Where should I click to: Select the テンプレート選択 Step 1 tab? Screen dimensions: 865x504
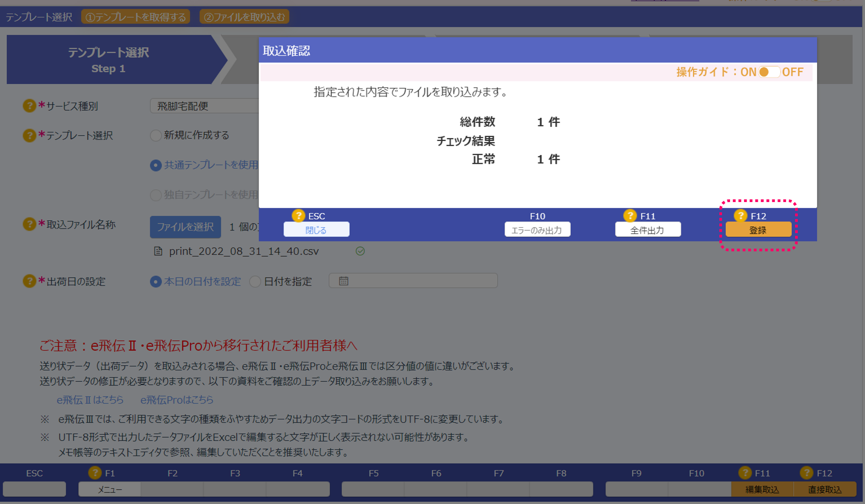tap(108, 60)
